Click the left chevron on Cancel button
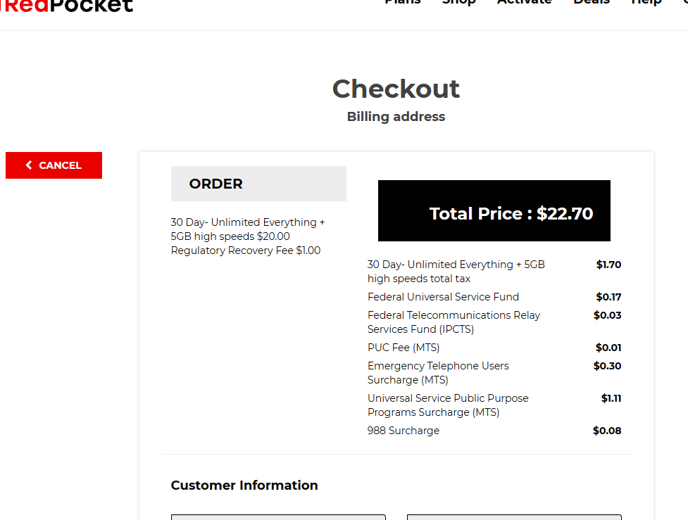This screenshot has width=688, height=520. point(29,165)
